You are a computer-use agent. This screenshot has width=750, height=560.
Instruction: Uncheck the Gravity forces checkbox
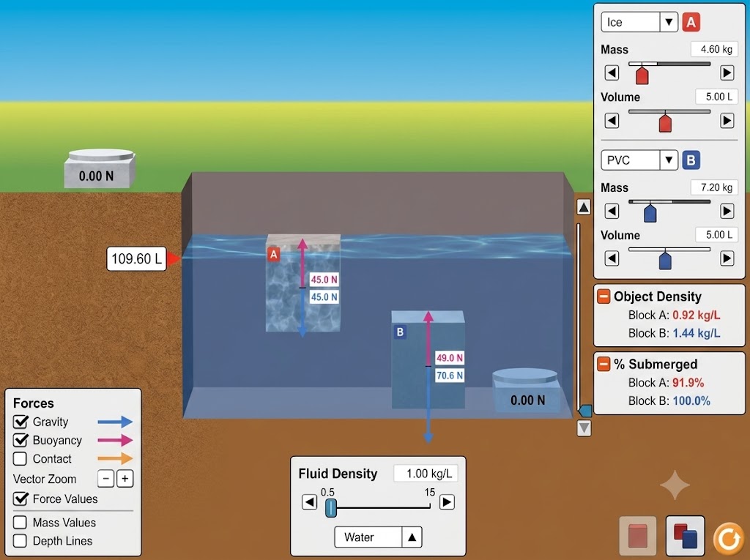tap(20, 422)
